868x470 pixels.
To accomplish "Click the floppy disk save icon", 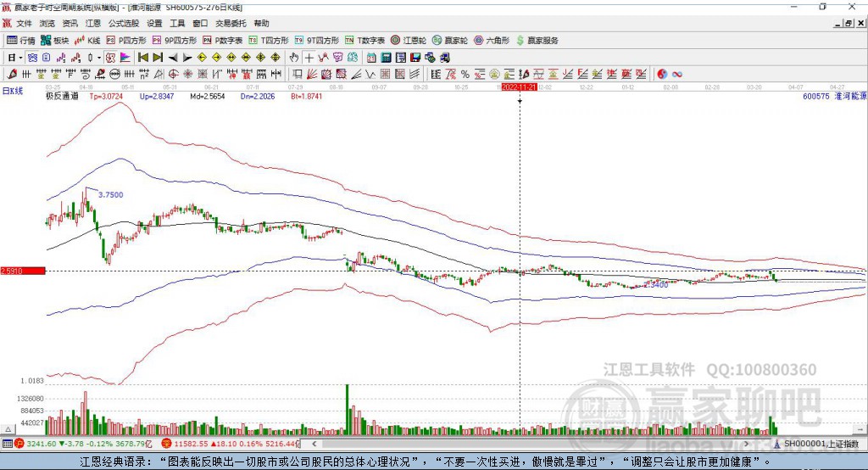I will click(415, 58).
